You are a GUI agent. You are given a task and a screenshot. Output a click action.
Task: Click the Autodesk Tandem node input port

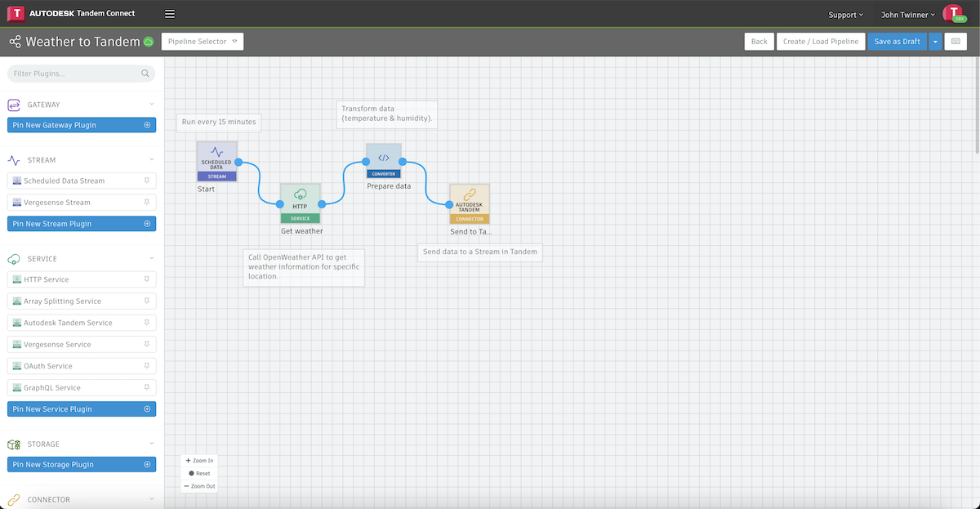pos(449,204)
